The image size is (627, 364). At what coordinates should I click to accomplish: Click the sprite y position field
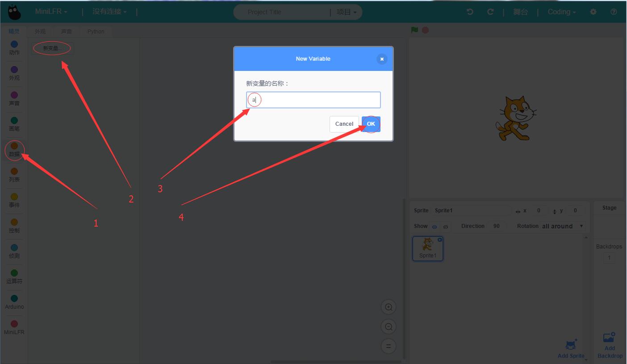click(x=575, y=211)
